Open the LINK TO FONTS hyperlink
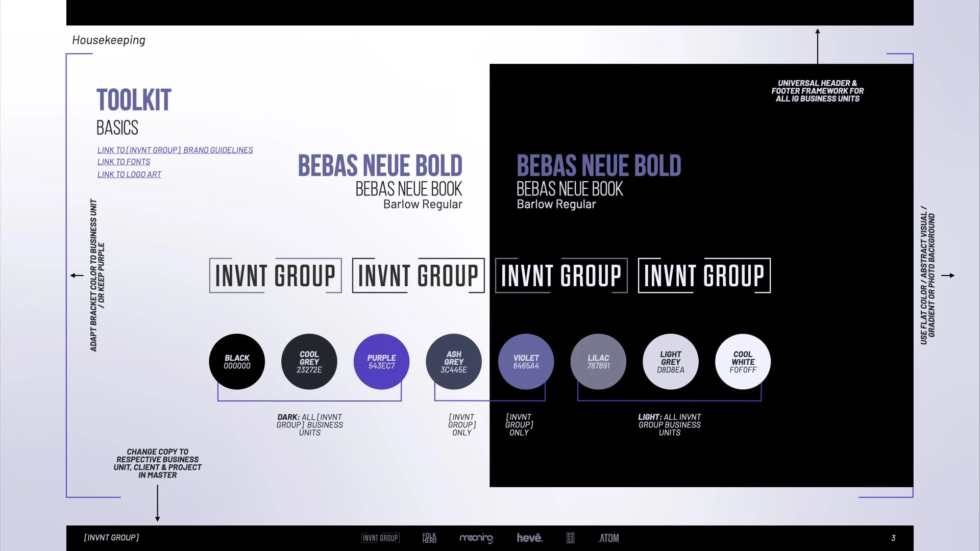980x551 pixels. click(124, 162)
